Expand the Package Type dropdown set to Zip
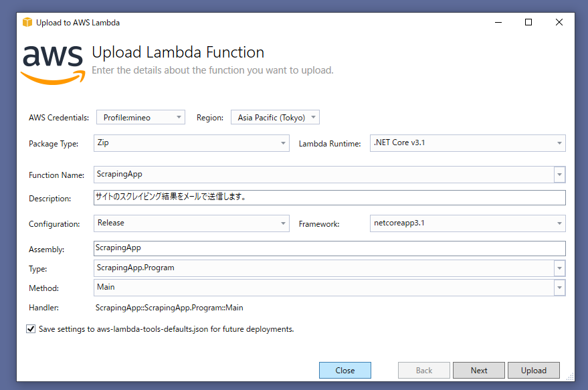The width and height of the screenshot is (588, 390). coord(284,143)
